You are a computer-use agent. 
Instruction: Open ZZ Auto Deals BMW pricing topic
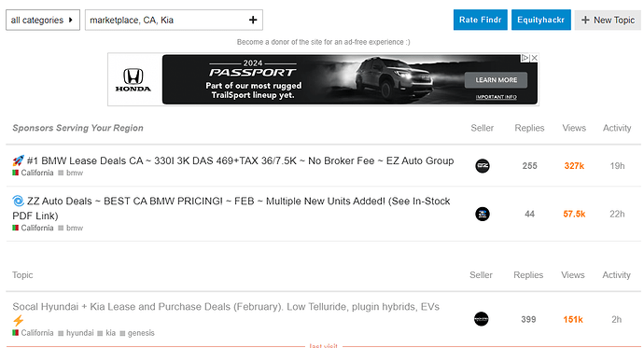click(231, 208)
